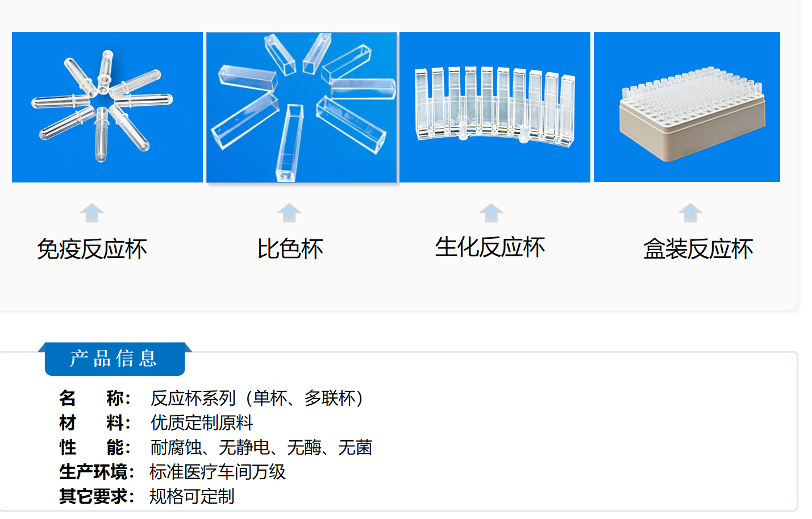Open the immune reaction cup product photo

click(x=107, y=107)
